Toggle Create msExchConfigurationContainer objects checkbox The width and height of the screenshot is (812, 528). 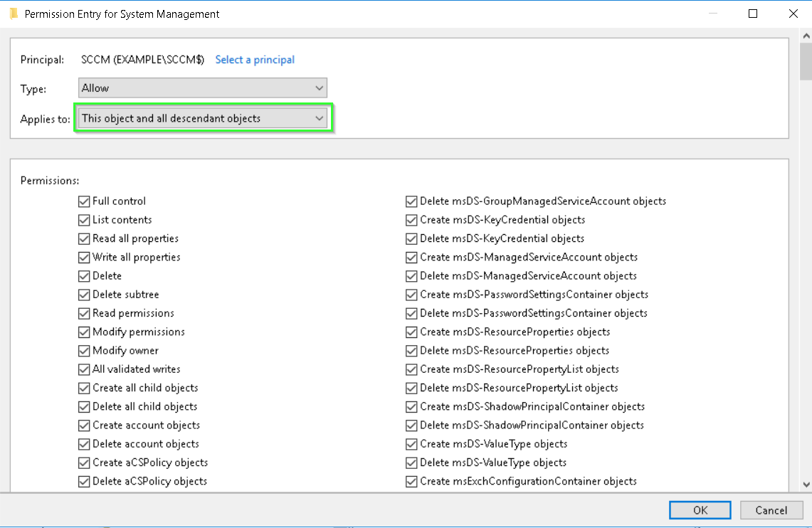click(411, 482)
